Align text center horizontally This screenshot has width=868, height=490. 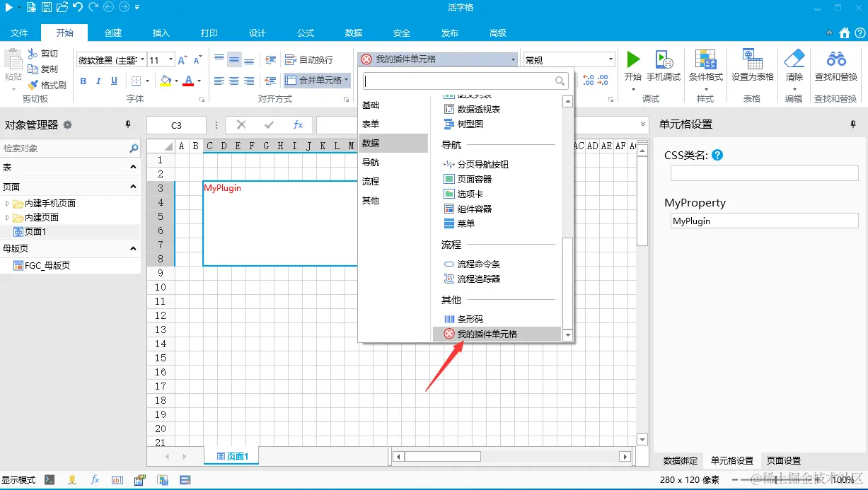[234, 81]
